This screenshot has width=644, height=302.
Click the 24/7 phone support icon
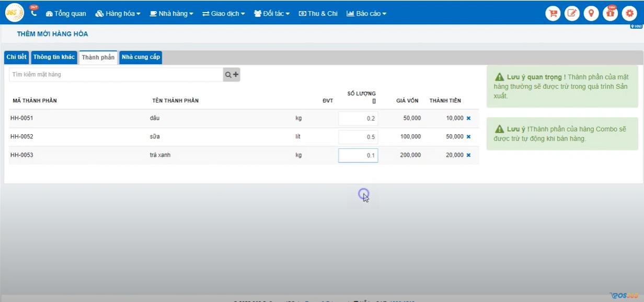click(34, 13)
